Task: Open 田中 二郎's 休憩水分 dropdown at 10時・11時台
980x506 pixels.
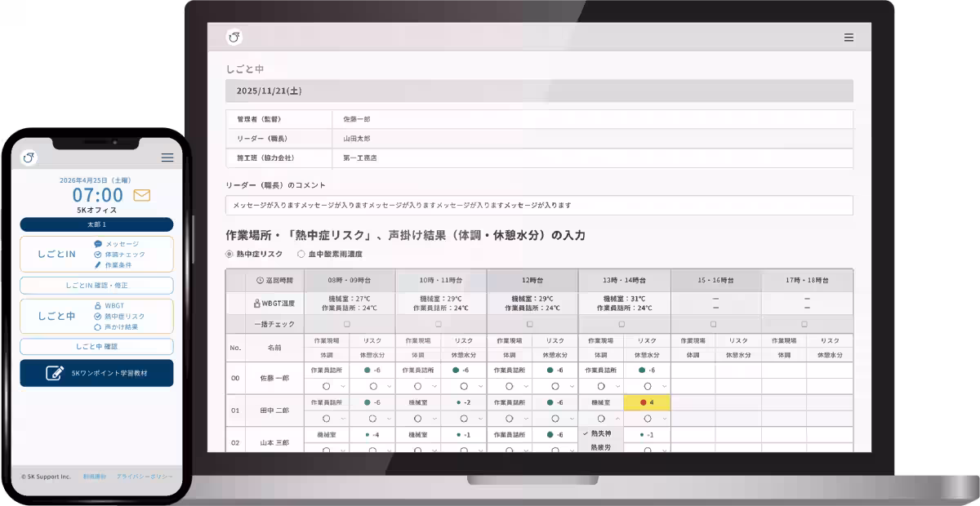Action: 464,419
